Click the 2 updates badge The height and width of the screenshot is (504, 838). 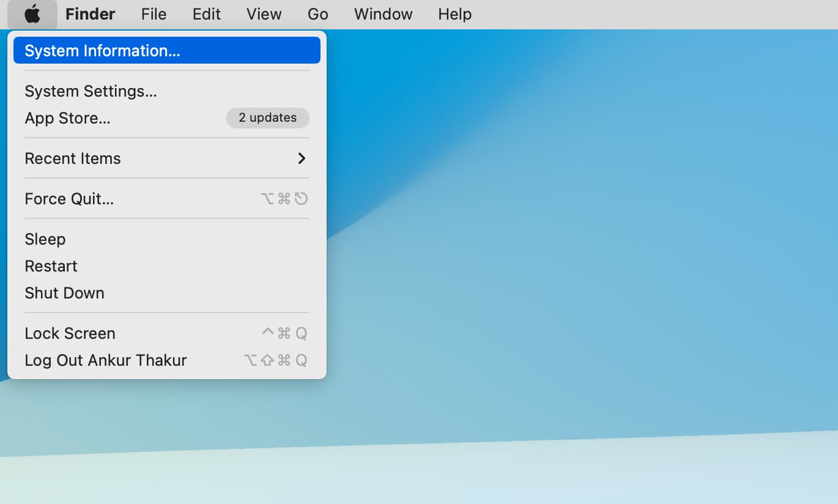[267, 118]
